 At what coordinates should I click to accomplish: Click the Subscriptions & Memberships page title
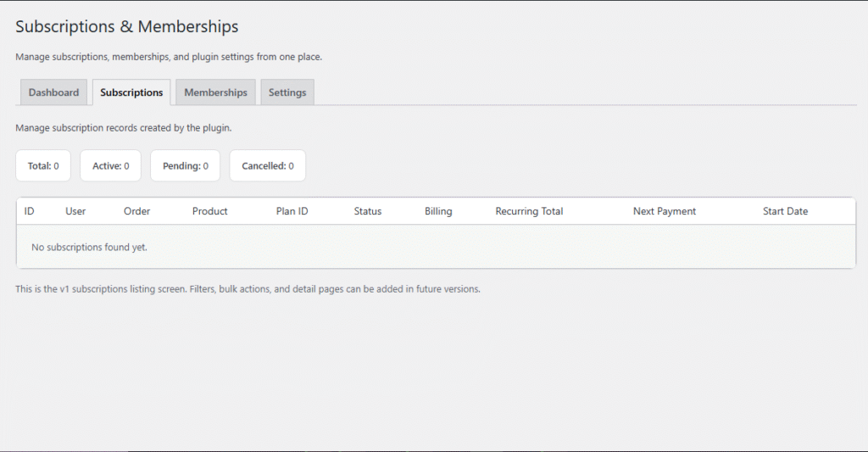(x=127, y=27)
